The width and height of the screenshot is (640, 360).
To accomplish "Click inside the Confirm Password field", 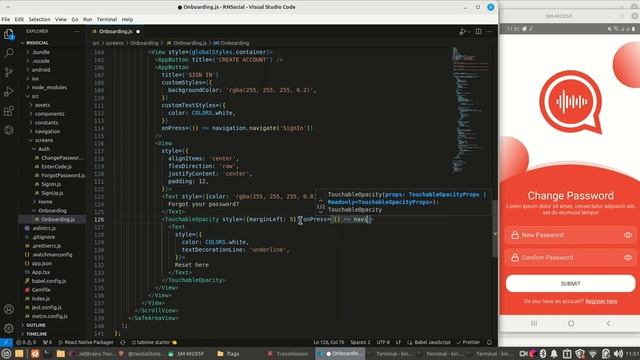I will click(x=570, y=258).
